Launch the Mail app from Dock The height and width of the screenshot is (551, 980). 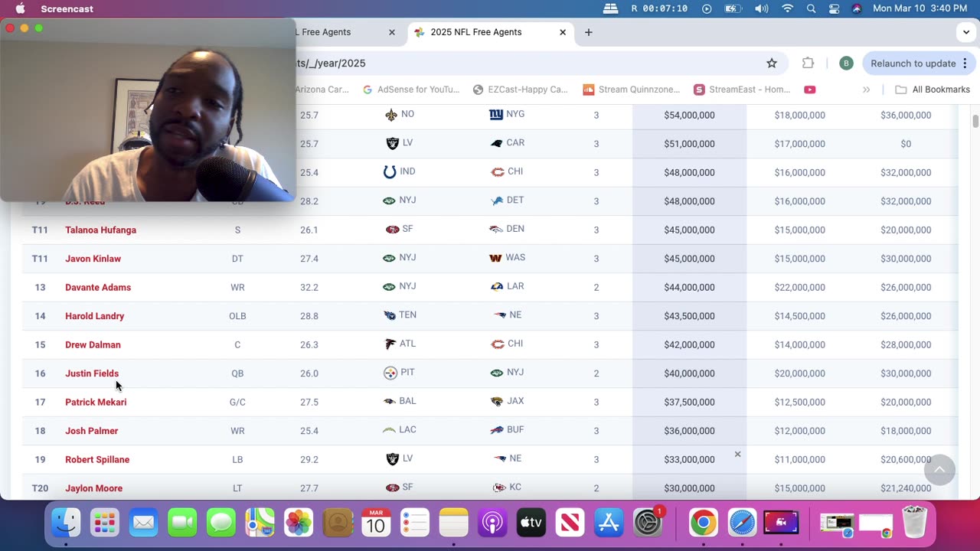click(143, 523)
